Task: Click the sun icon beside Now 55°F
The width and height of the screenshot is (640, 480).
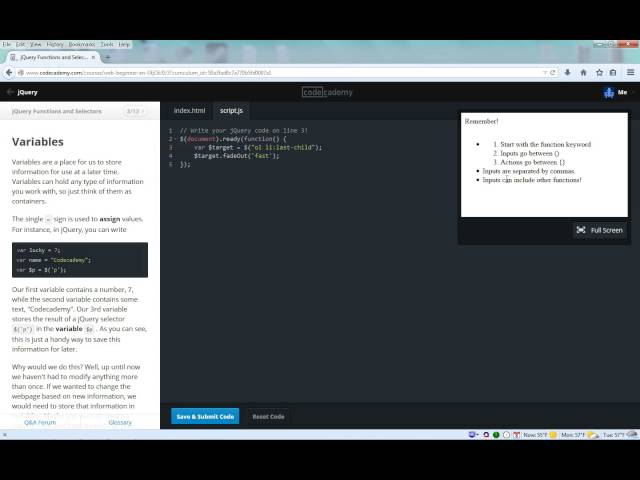Action: tap(553, 435)
